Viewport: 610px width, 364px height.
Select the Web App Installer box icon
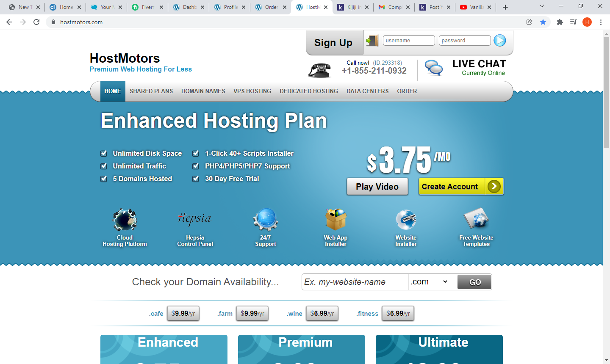tap(335, 220)
